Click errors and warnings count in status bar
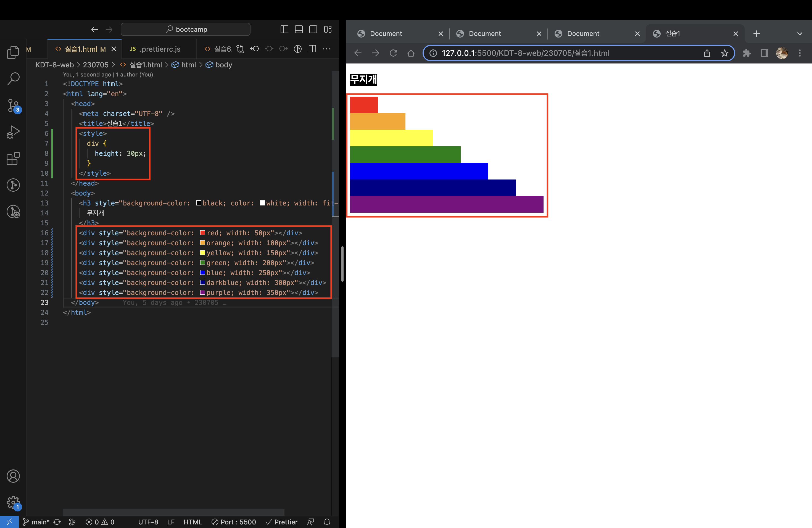 (x=100, y=522)
